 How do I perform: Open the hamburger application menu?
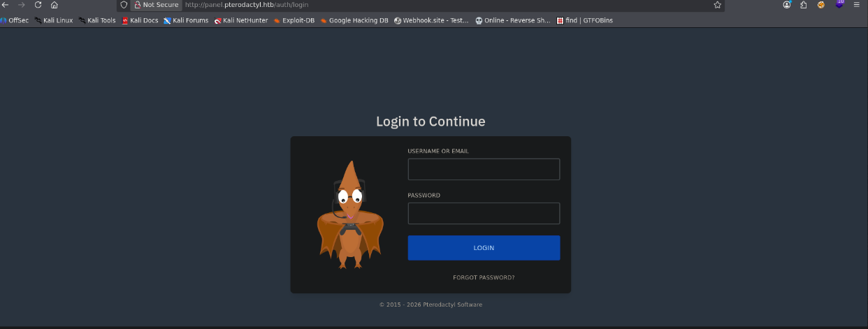pos(856,5)
